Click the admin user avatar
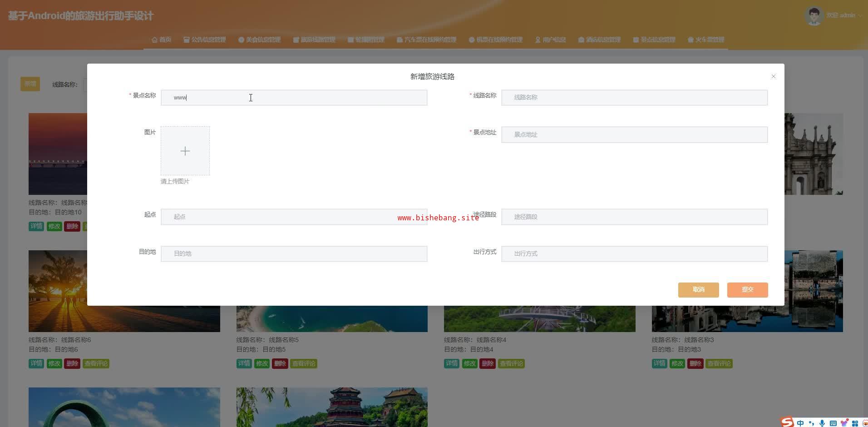 click(x=814, y=16)
